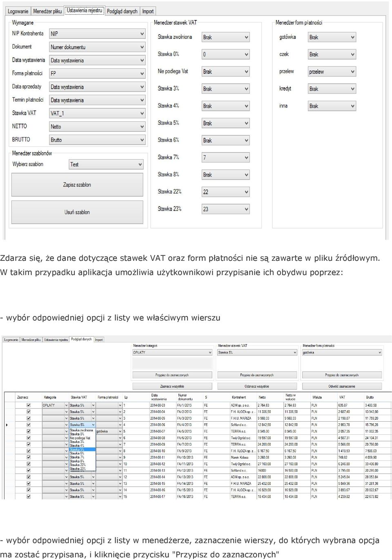Image resolution: width=392 pixels, height=560 pixels.
Task: Click the Odwróć zaznaczenie button
Action: 342,386
